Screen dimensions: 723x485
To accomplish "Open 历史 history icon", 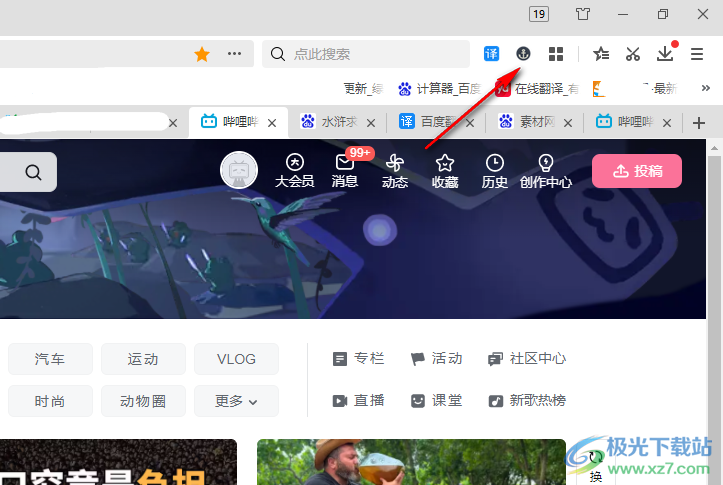I will [495, 171].
